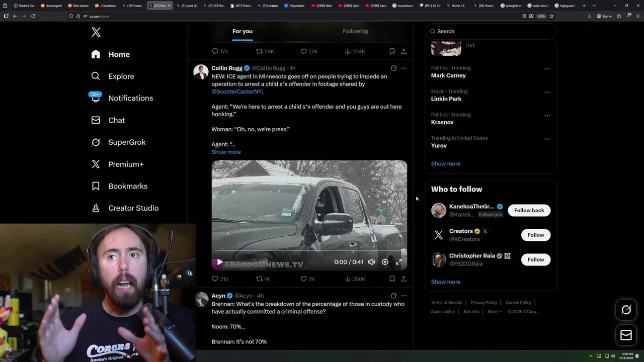Open Creator Studio in sidebar
Image resolution: width=644 pixels, height=362 pixels.
(125, 208)
